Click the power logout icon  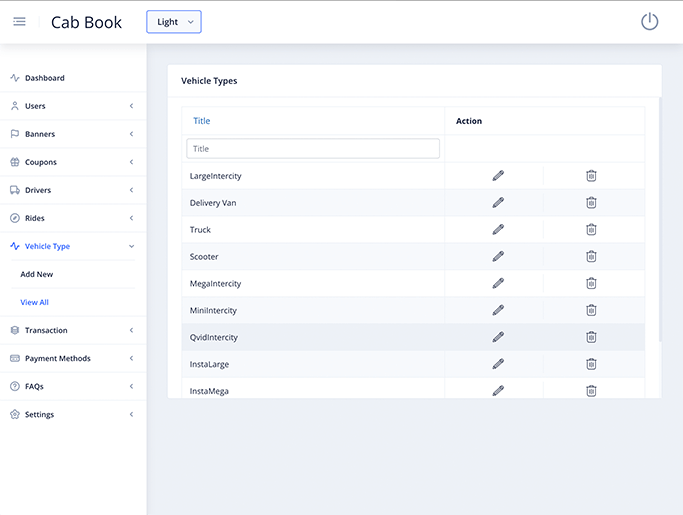coord(649,21)
